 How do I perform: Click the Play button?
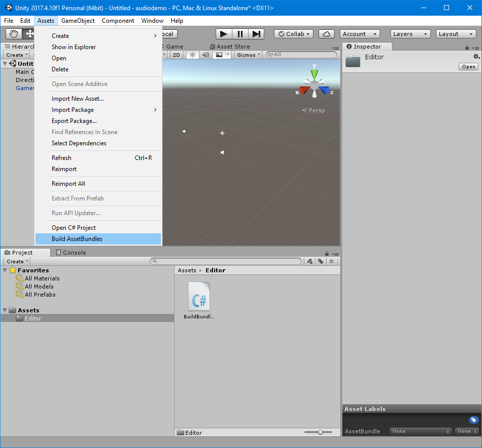(223, 34)
